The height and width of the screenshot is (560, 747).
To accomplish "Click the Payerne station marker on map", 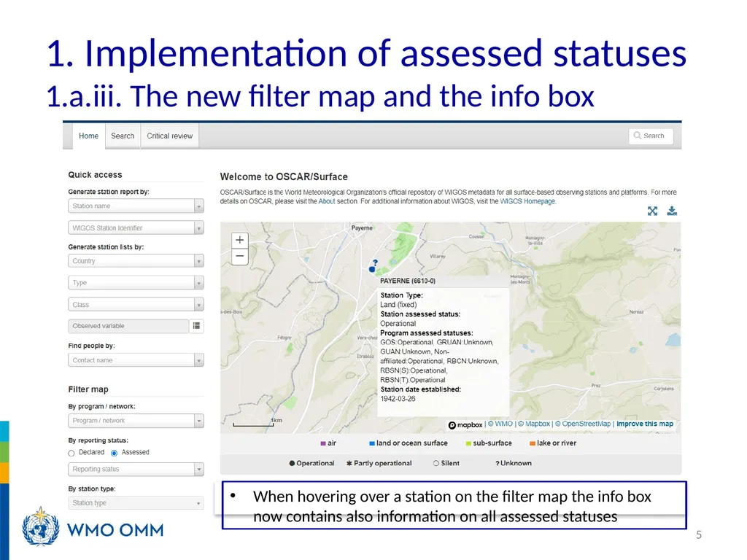I will [x=372, y=269].
